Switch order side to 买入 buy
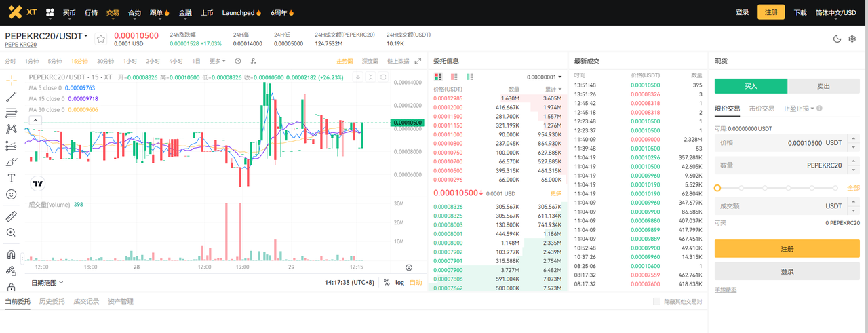 (751, 86)
